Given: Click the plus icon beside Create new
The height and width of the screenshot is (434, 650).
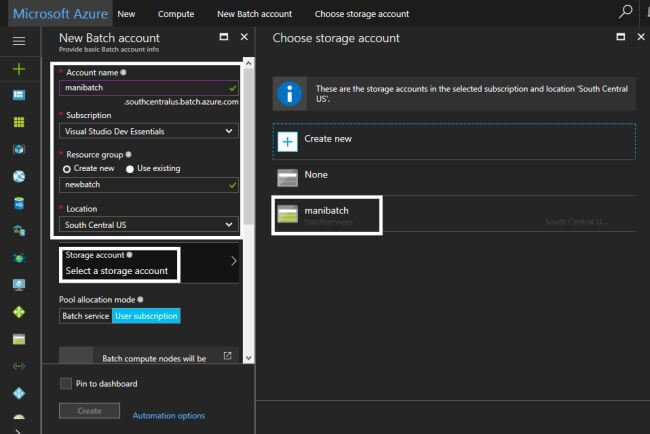Looking at the screenshot, I should pyautogui.click(x=288, y=142).
